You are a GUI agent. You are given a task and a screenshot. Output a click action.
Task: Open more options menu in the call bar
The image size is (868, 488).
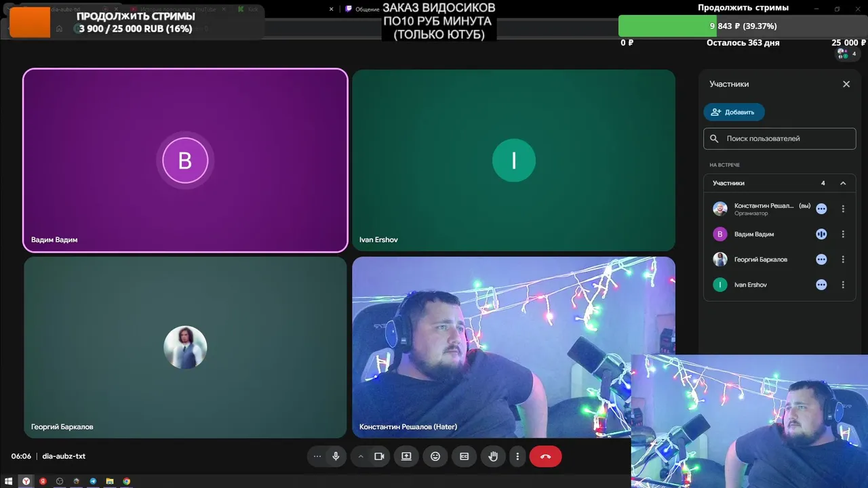pos(517,456)
